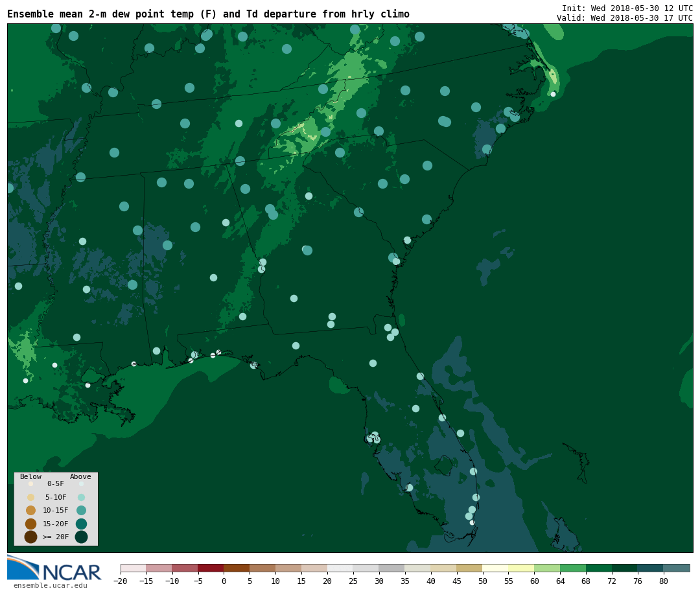Screen dimensions: 700x593
Task: Click the medium green colorbar swatch between 64 and 68
Action: click(x=573, y=568)
